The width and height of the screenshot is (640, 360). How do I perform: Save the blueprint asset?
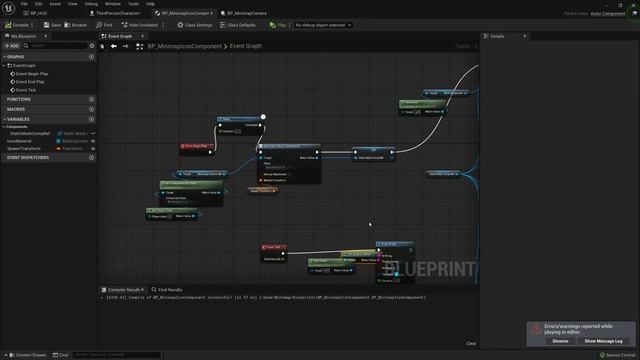[52, 25]
